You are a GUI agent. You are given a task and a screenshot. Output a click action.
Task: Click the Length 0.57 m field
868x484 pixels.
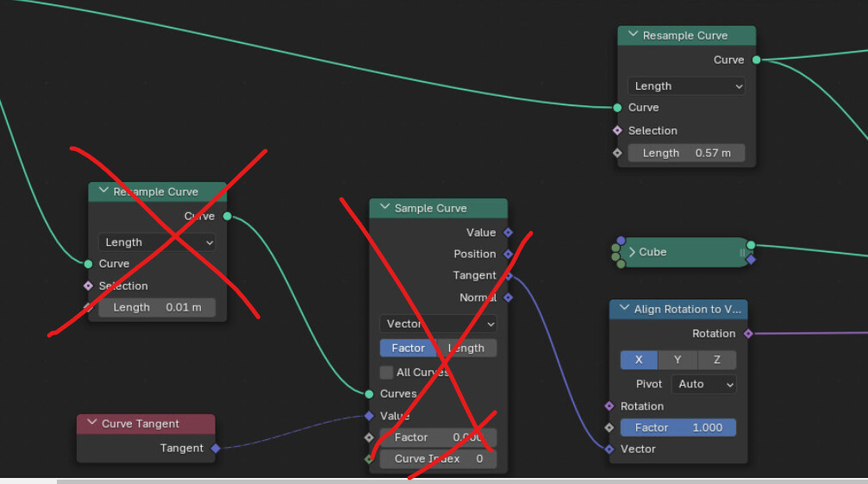(686, 153)
